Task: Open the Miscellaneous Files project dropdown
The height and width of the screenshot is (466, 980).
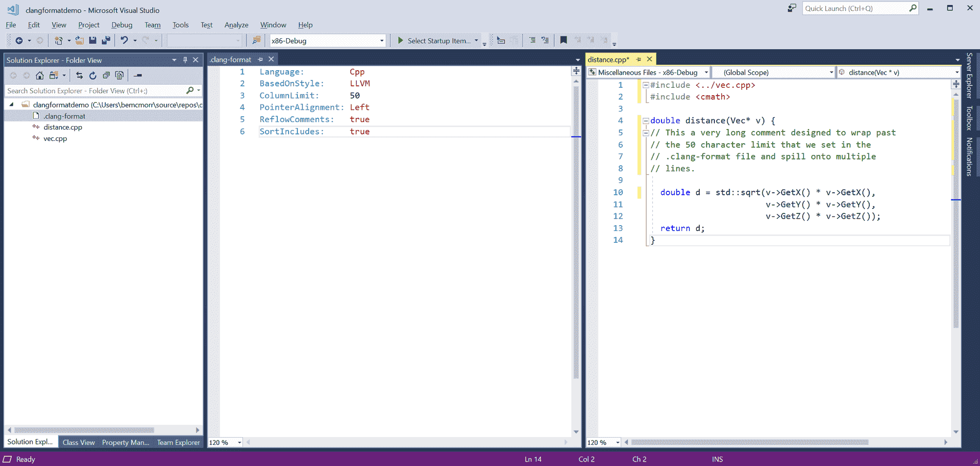Action: coord(706,72)
